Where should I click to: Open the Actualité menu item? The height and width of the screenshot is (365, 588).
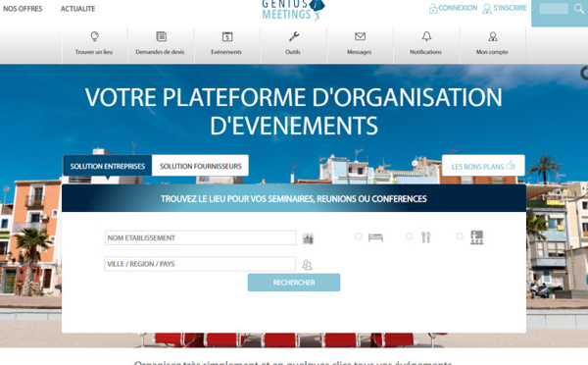point(78,9)
